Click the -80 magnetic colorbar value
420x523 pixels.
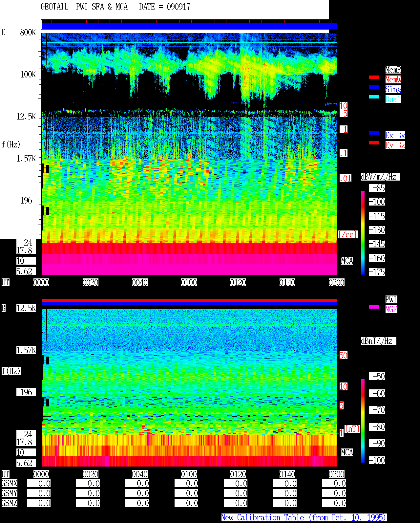[x=377, y=427]
